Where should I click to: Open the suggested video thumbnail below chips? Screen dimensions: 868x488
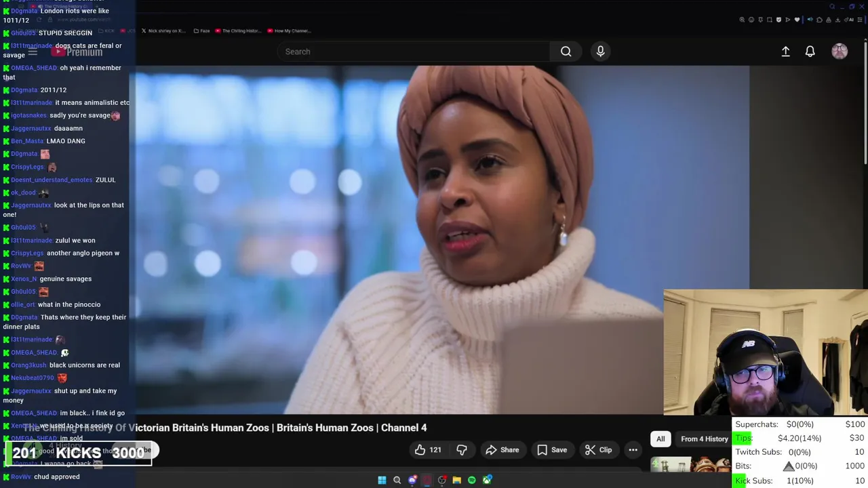click(x=690, y=465)
